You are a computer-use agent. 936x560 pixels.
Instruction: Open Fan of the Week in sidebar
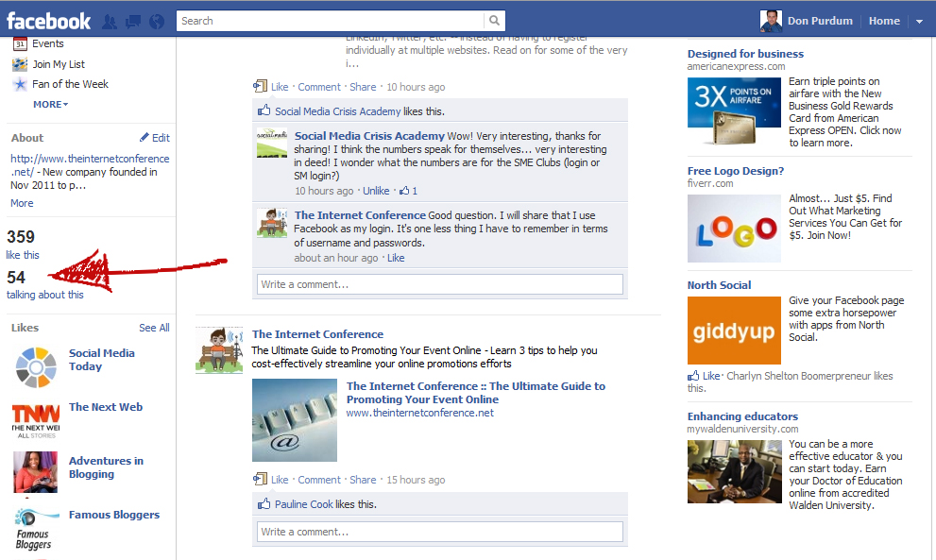coord(71,84)
